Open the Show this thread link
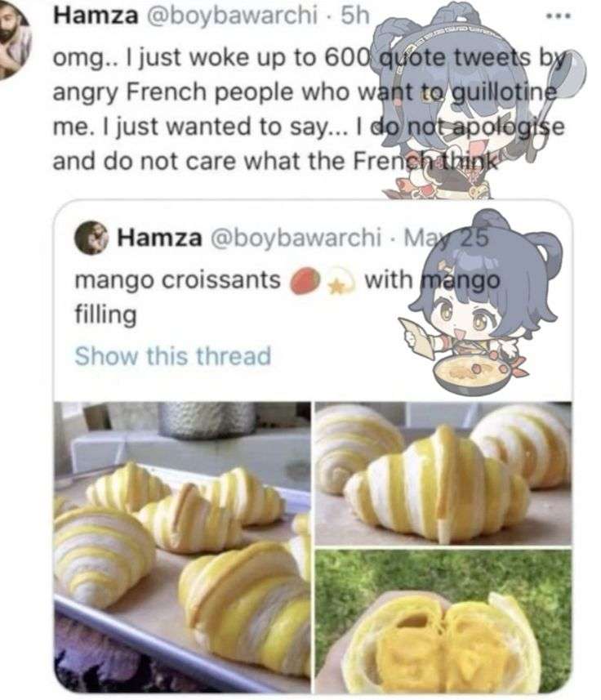601x700 pixels. [x=173, y=356]
